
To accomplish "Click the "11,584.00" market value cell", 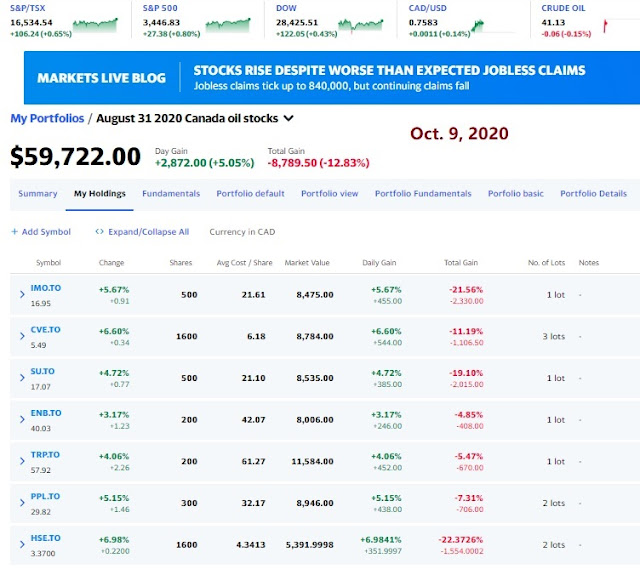I will (x=312, y=462).
